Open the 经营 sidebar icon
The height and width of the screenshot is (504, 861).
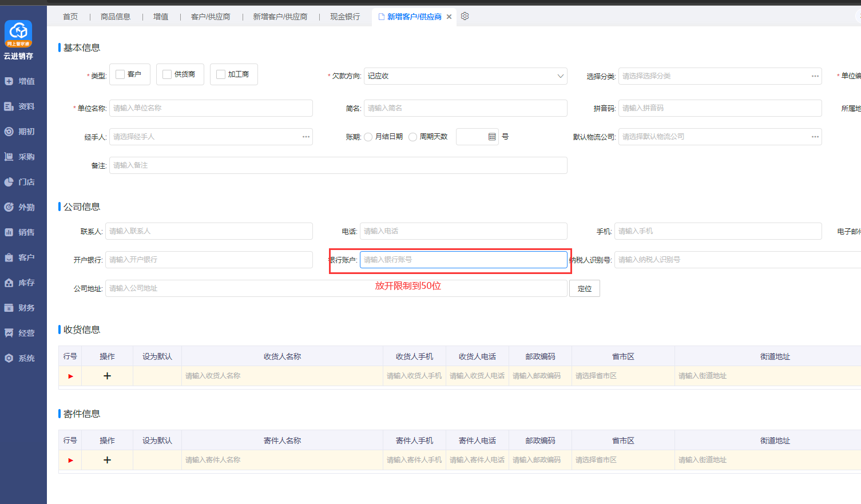pos(9,333)
